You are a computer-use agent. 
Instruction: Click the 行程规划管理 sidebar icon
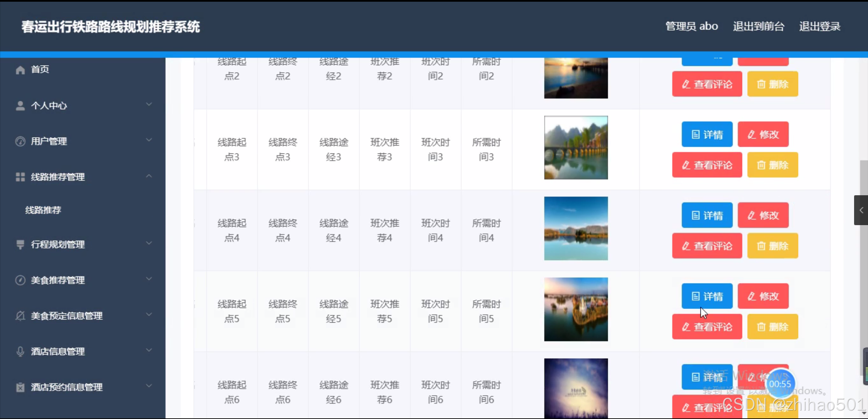point(20,244)
